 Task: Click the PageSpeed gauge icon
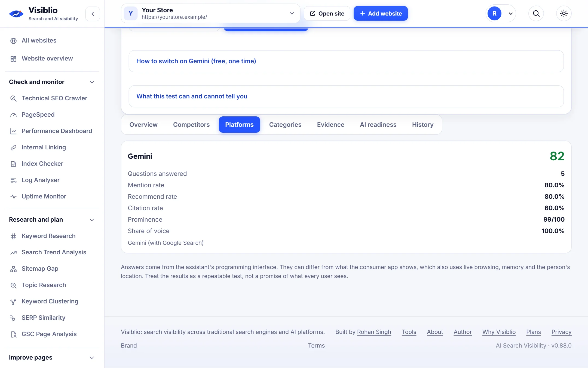click(13, 115)
